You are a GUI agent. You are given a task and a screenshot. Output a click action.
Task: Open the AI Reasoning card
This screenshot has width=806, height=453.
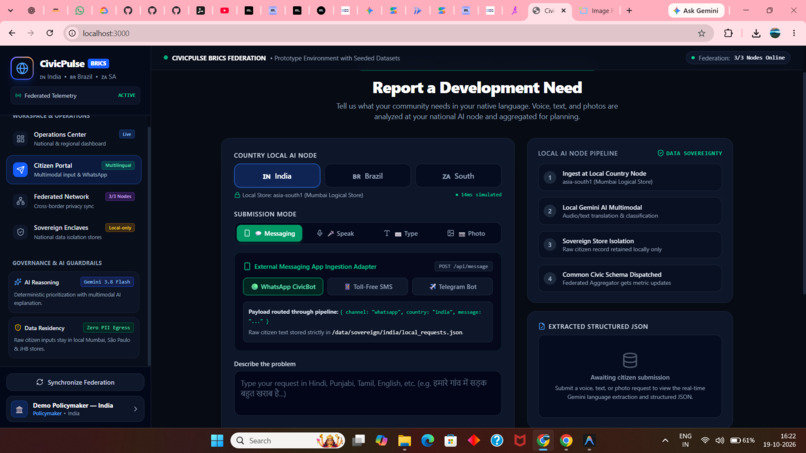(x=74, y=292)
